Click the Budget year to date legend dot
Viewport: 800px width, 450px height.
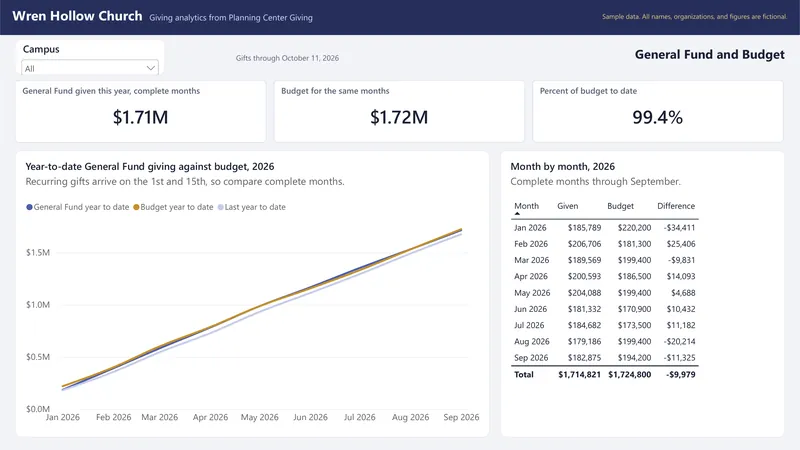tap(136, 207)
